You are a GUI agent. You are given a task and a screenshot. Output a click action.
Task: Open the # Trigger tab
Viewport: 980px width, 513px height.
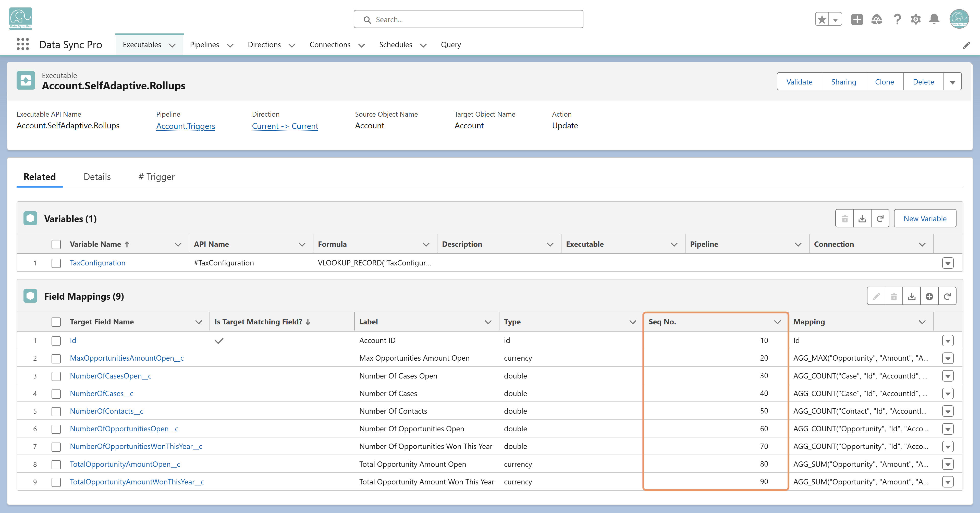156,177
